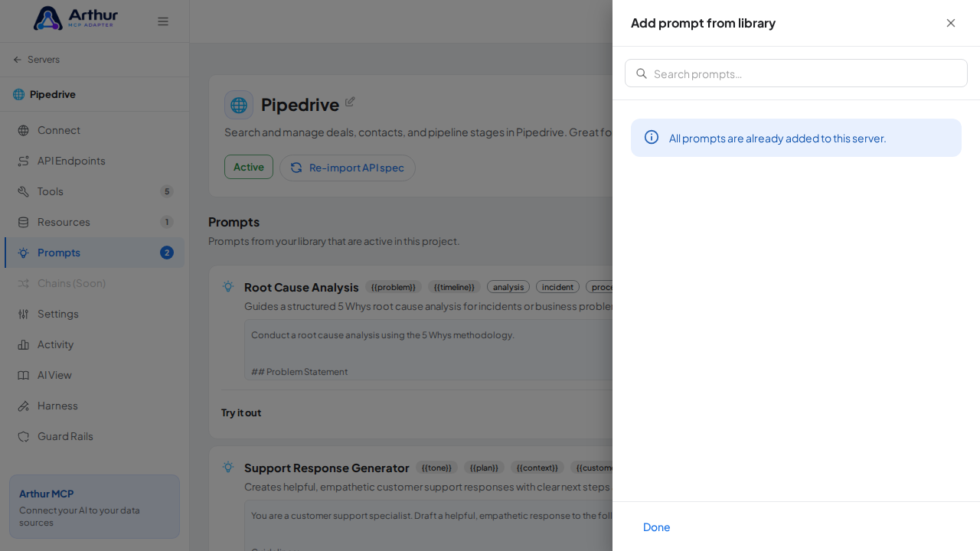Click the Chains shuffle icon
980x551 pixels.
[x=24, y=283]
